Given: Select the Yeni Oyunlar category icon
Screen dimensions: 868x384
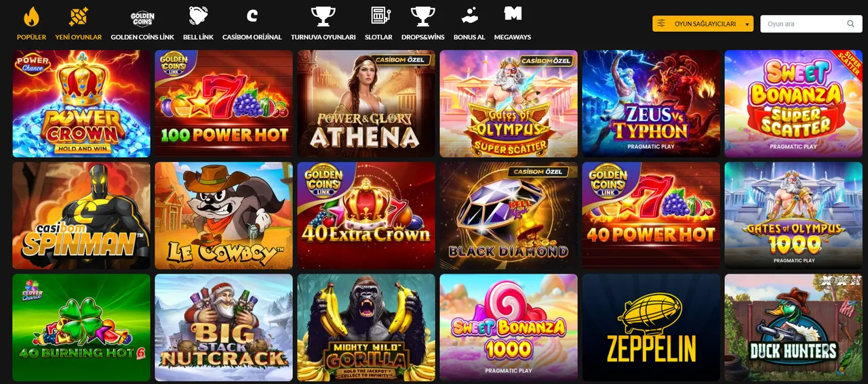Looking at the screenshot, I should tap(79, 16).
